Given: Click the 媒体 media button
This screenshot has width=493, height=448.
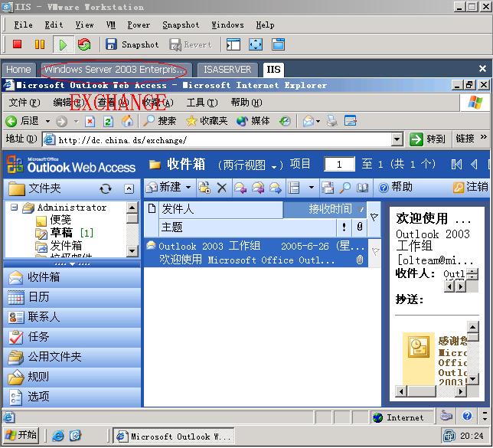Looking at the screenshot, I should [253, 121].
